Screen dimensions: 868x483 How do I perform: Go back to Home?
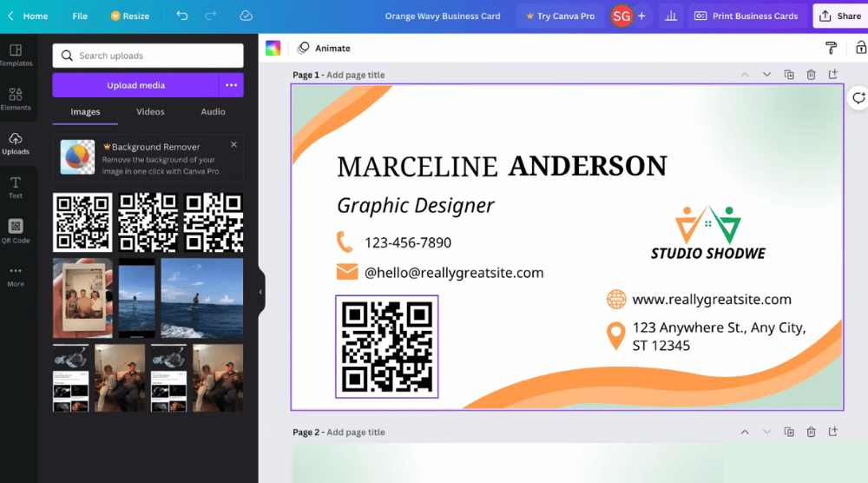coord(29,16)
